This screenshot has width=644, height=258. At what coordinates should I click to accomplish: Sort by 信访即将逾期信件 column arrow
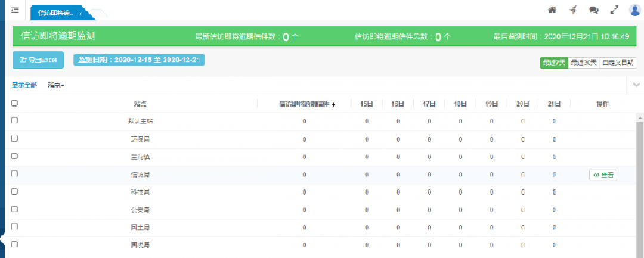click(x=333, y=104)
